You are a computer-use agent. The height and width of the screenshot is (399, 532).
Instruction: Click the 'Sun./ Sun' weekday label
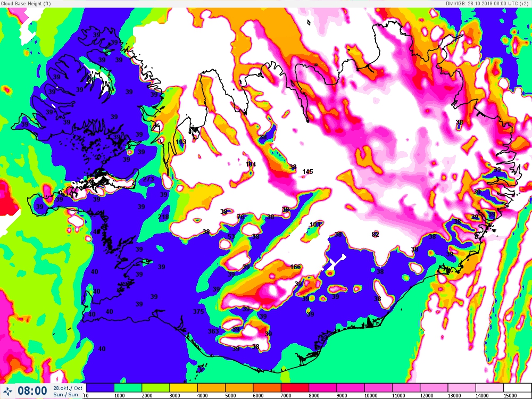[65, 395]
